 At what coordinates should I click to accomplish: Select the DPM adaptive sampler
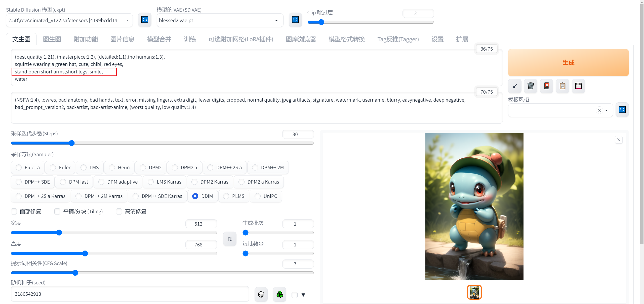[x=118, y=182]
